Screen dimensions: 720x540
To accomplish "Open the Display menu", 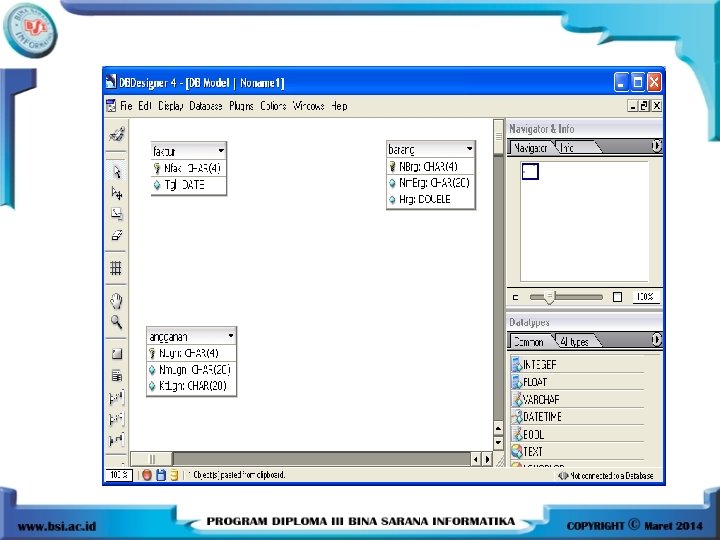I will coord(171,106).
